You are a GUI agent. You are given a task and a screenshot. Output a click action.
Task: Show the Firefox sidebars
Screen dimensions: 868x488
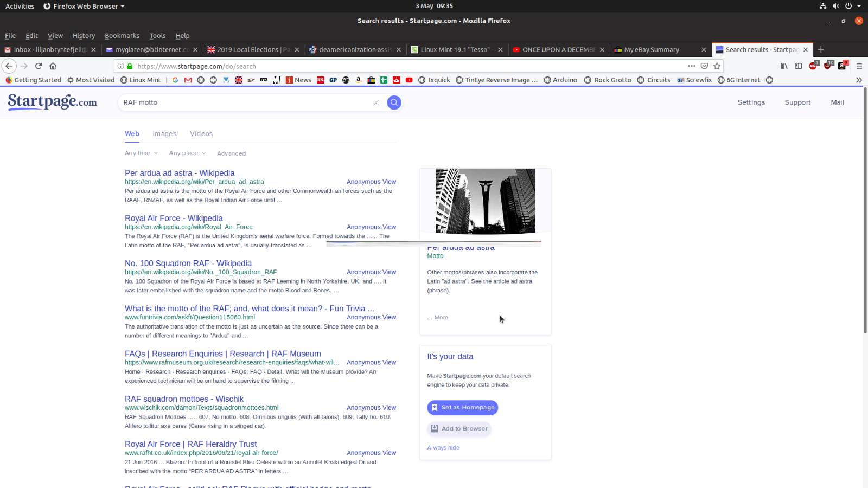pyautogui.click(x=798, y=66)
